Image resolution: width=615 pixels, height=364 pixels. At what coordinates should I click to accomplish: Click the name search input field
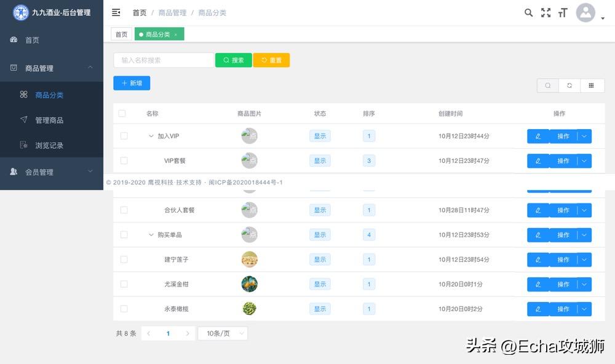click(x=163, y=60)
